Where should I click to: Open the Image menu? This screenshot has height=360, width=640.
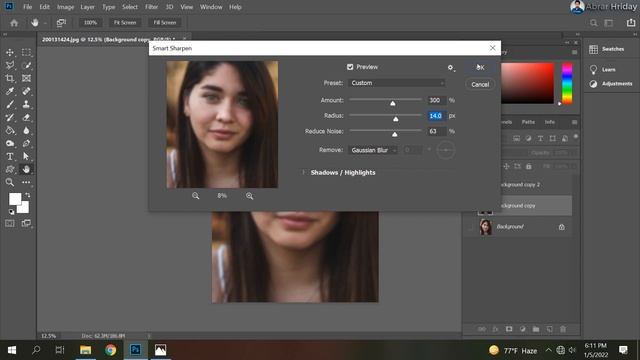(65, 7)
